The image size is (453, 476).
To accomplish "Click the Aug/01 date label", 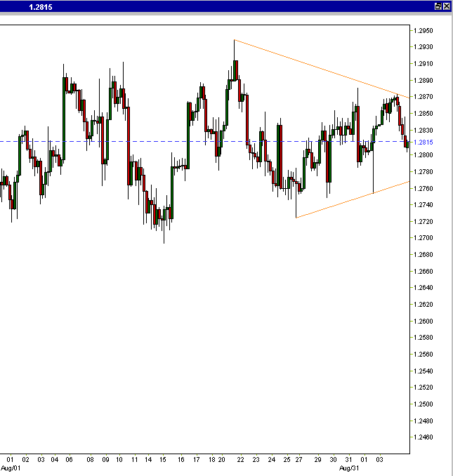I will tap(11, 468).
